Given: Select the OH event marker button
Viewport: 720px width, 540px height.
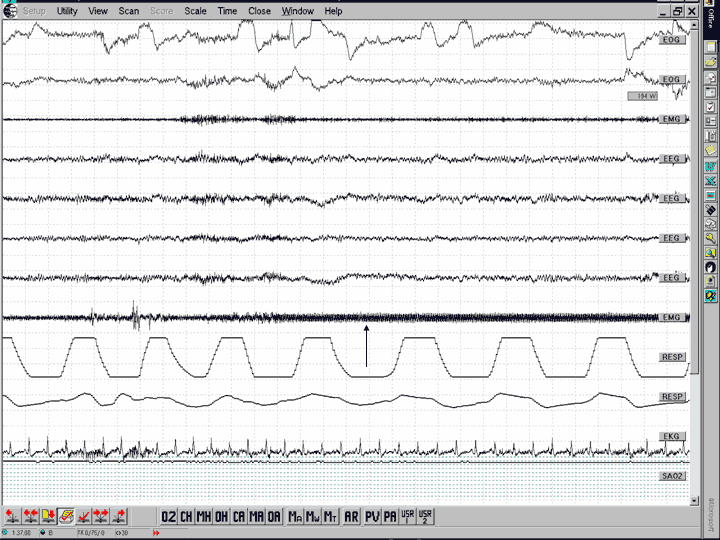Looking at the screenshot, I should click(221, 516).
